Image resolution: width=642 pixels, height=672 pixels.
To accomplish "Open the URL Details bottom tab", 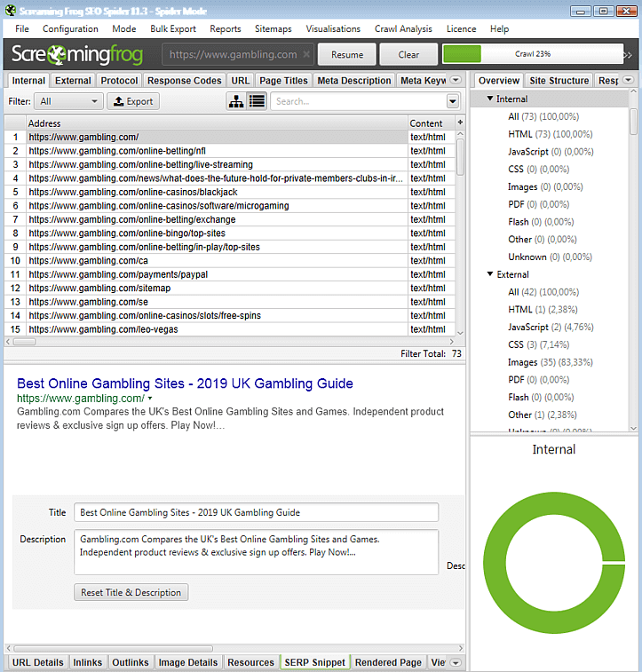I will [x=37, y=662].
